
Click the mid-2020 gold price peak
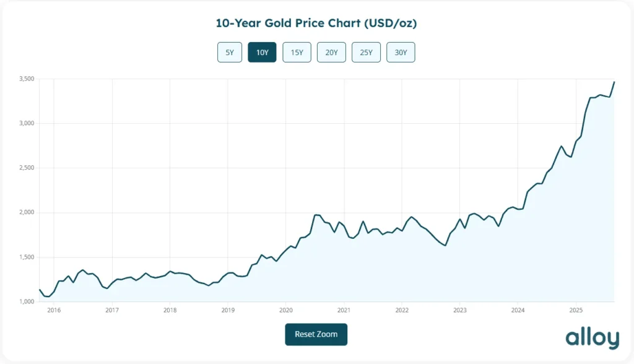(317, 215)
